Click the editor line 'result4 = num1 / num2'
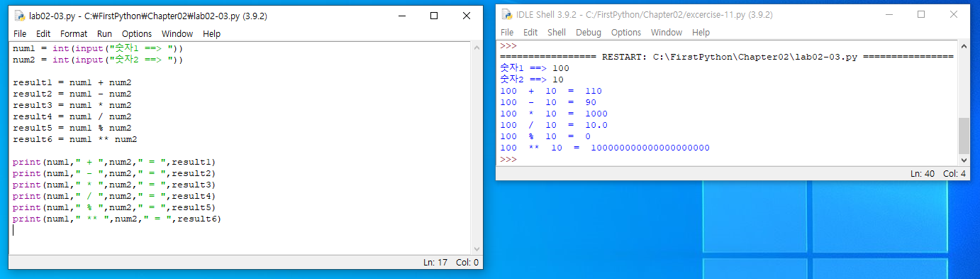 coord(72,116)
